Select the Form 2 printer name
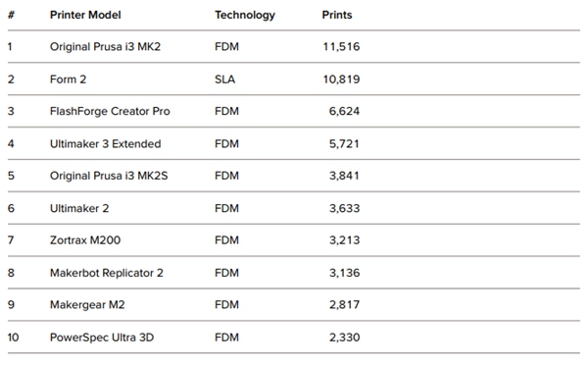588x365 pixels. pyautogui.click(x=68, y=79)
